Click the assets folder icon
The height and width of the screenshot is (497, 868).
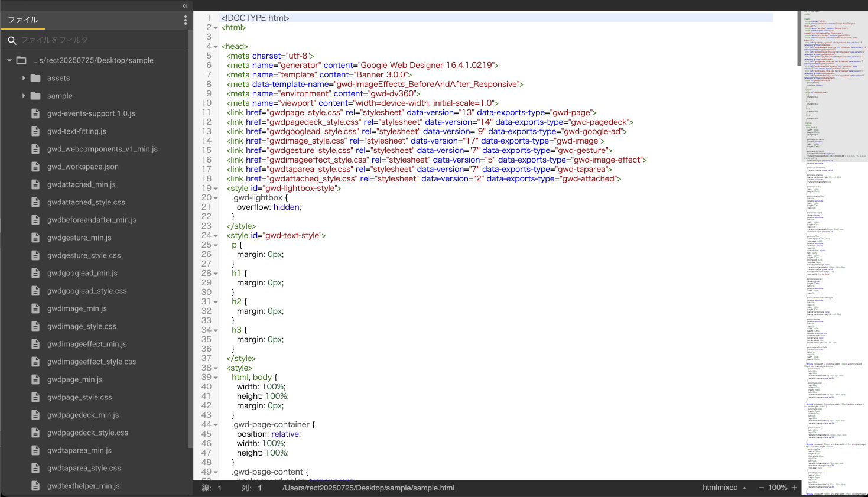click(x=35, y=78)
